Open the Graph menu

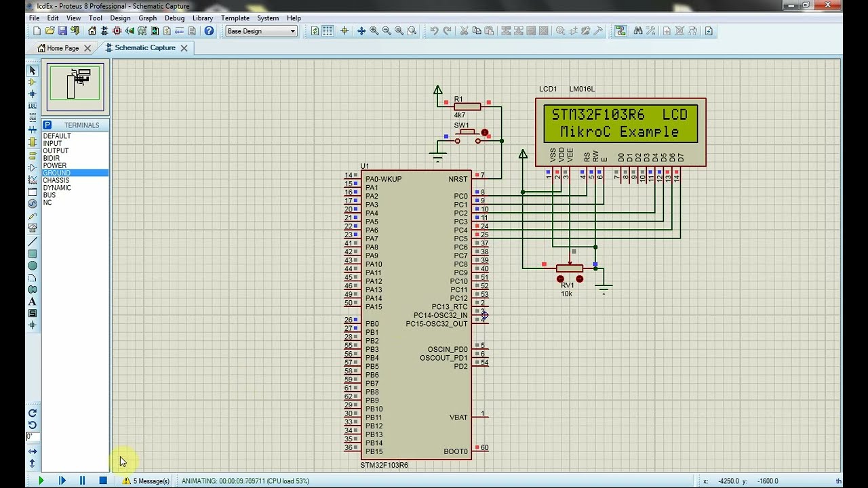point(148,18)
